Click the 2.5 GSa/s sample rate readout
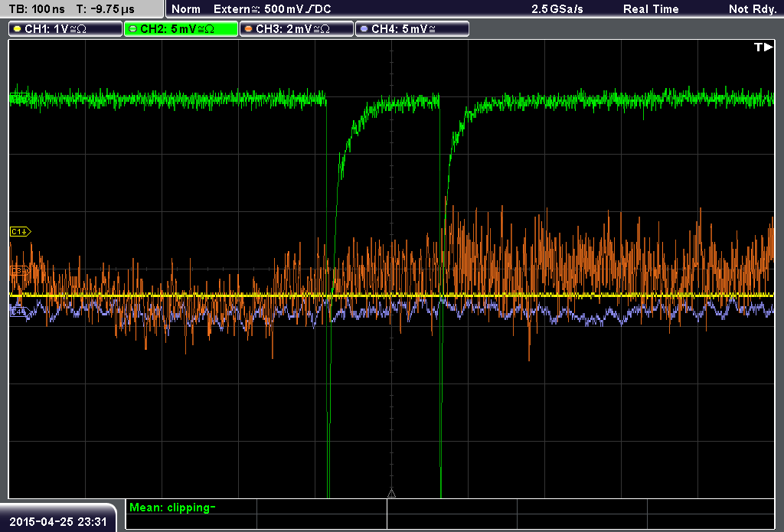784x532 pixels. (x=557, y=9)
